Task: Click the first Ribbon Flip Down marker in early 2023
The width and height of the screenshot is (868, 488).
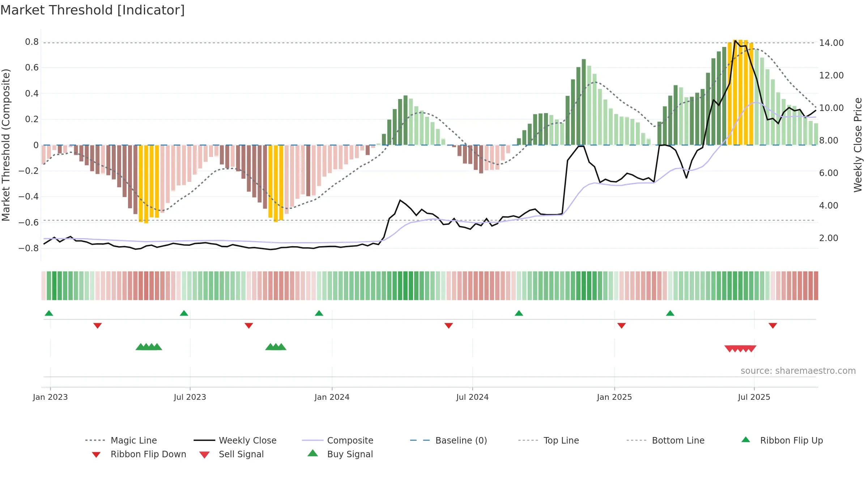Action: click(98, 326)
